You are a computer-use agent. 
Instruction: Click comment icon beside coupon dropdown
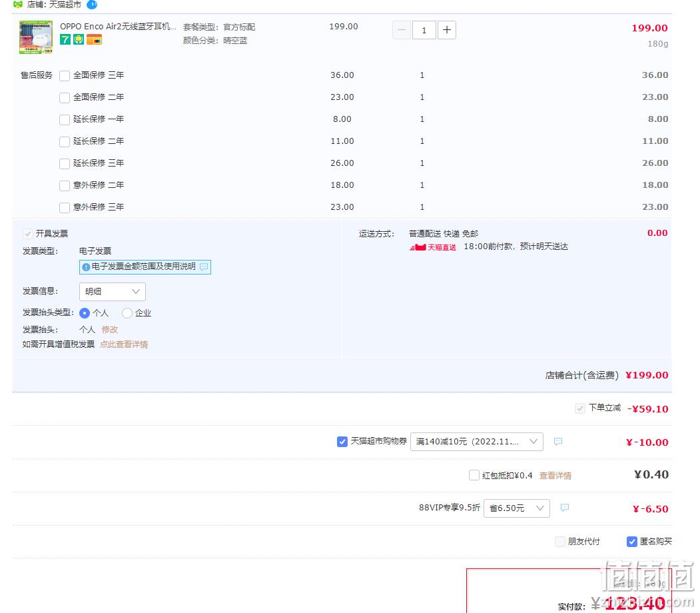click(558, 441)
